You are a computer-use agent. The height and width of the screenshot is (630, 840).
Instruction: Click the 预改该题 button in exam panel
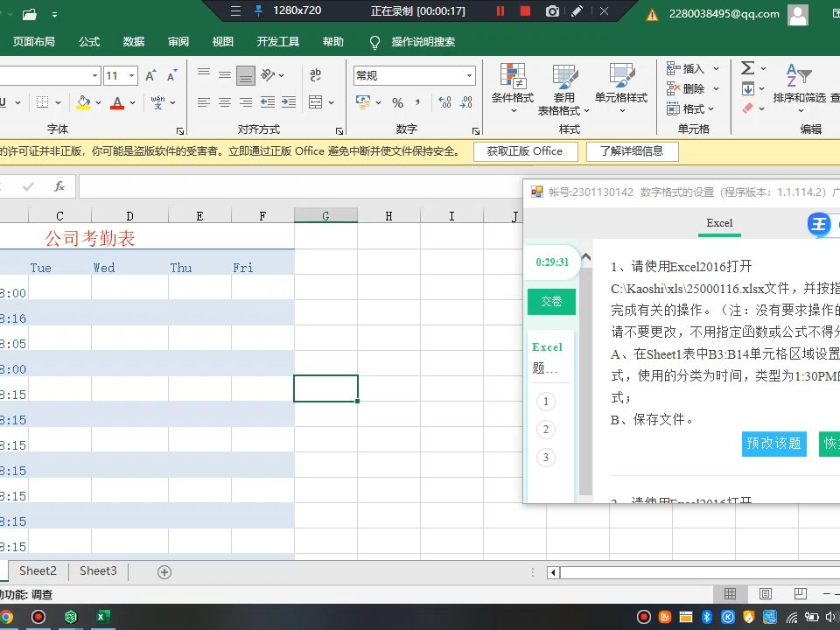[773, 444]
